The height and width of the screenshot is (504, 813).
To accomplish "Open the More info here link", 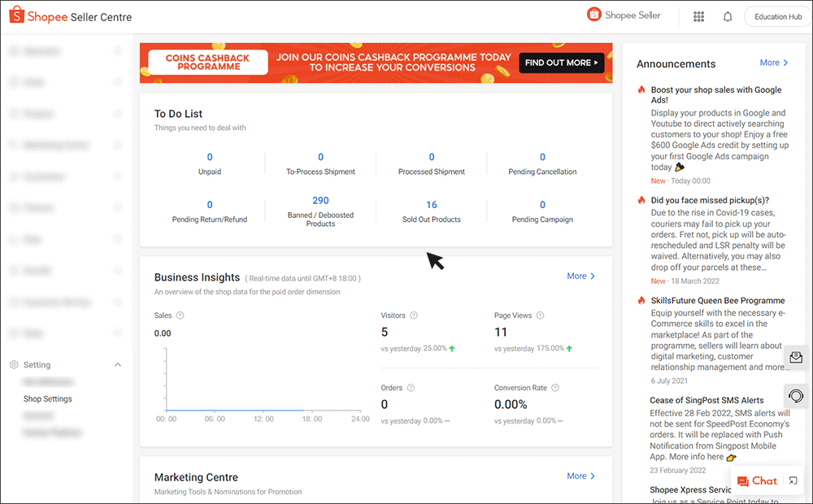I will click(698, 456).
